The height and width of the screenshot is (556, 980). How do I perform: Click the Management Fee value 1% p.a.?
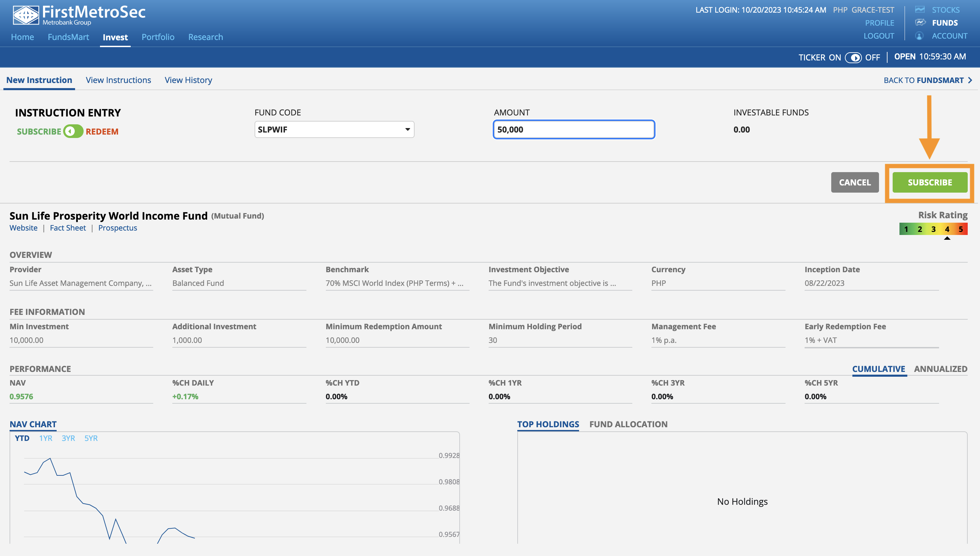point(664,340)
